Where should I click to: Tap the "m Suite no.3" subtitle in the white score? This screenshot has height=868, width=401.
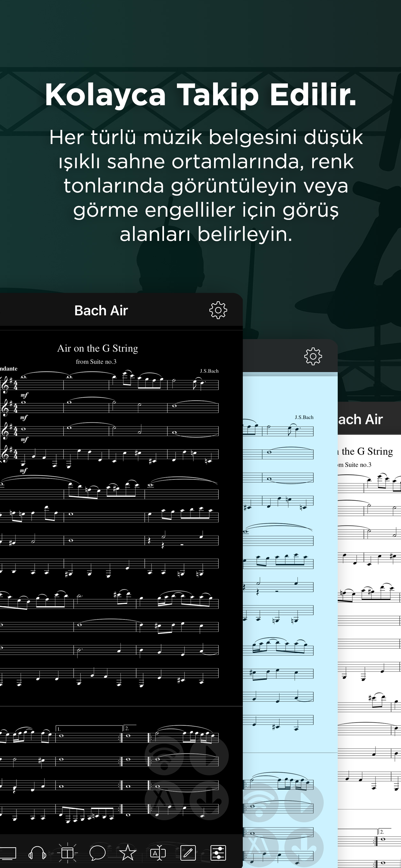coord(355,465)
